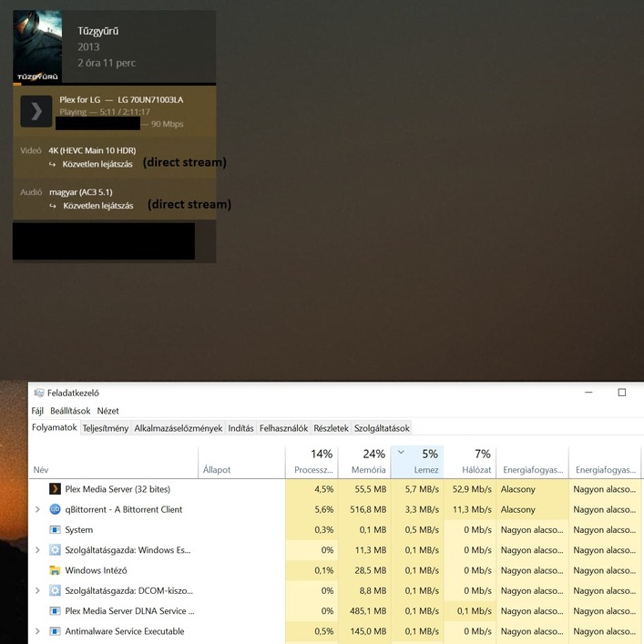644x644 pixels.
Task: Switch to the Szolgáltatások tab
Action: (382, 428)
